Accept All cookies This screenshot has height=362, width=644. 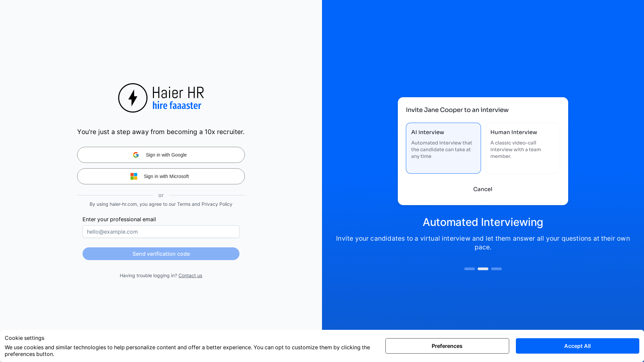tap(578, 346)
